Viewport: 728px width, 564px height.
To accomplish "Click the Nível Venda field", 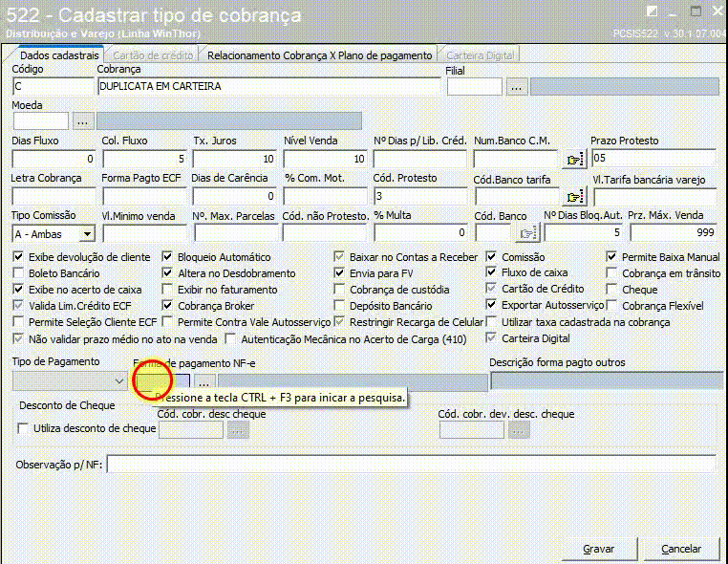I will [x=325, y=159].
